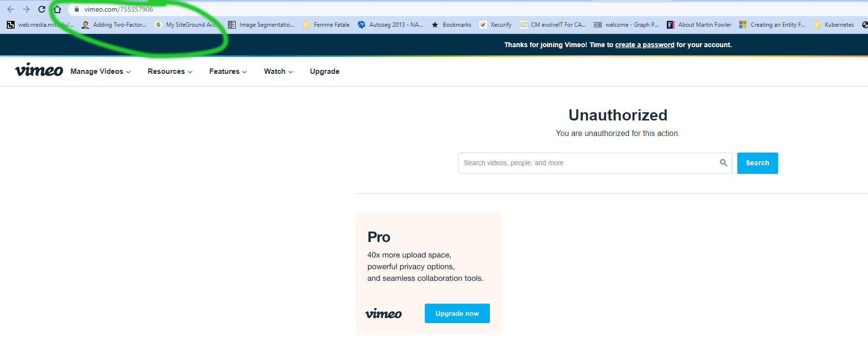Click 'You are unauthorized for this action.' text
Image resolution: width=868 pixels, height=360 pixels.
[x=618, y=133]
